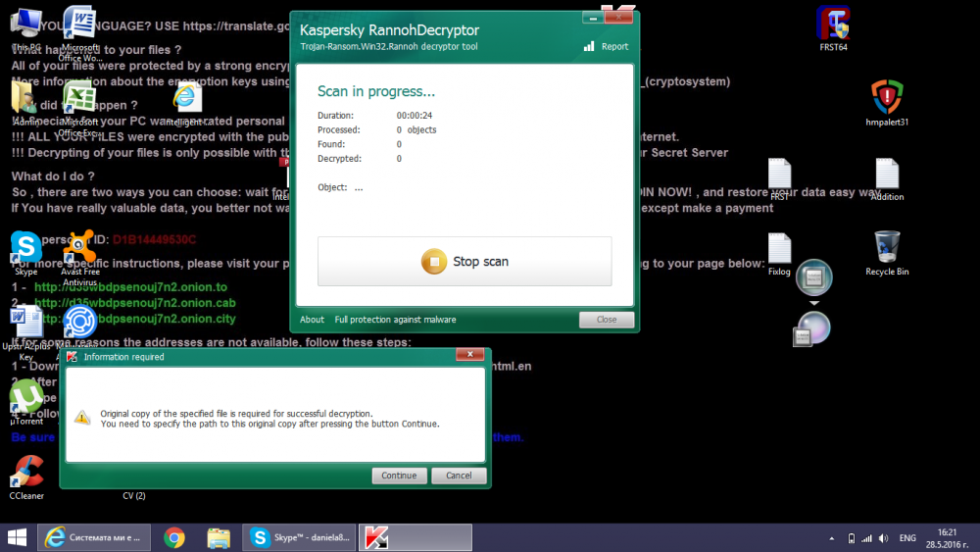Launch Skype from the desktop

point(25,253)
